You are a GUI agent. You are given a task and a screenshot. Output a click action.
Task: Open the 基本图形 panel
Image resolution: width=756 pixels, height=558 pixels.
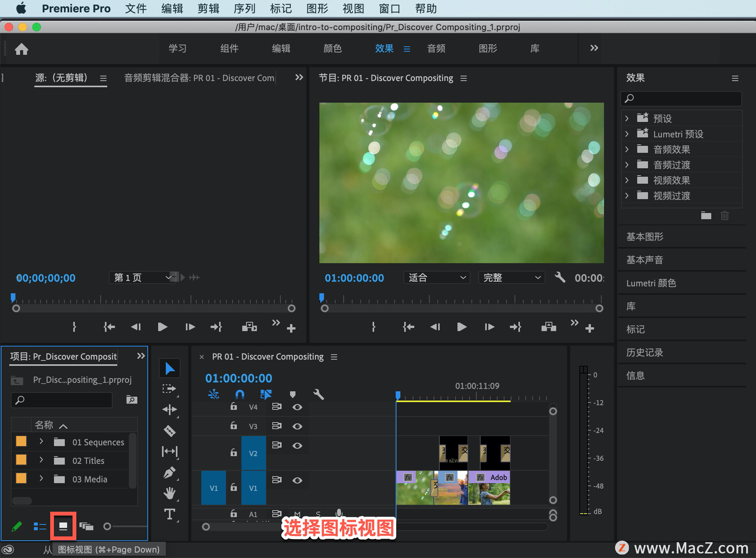[x=645, y=236]
